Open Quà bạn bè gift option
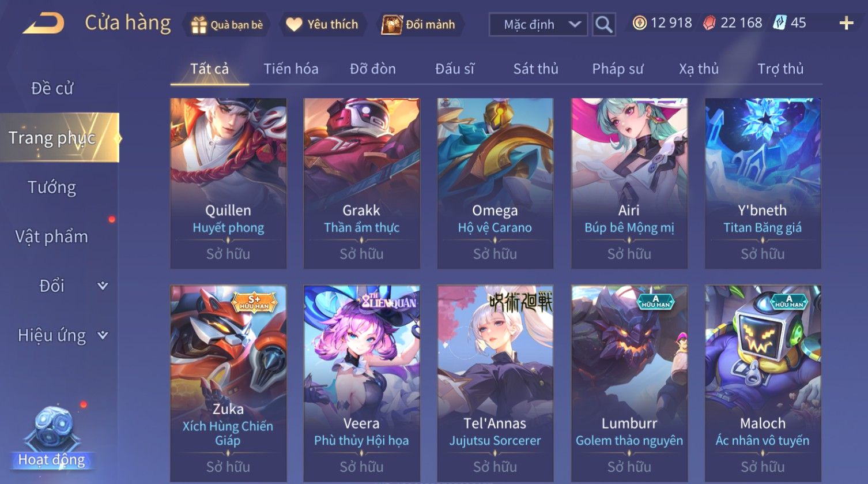Viewport: 868px width, 484px height. tap(227, 25)
